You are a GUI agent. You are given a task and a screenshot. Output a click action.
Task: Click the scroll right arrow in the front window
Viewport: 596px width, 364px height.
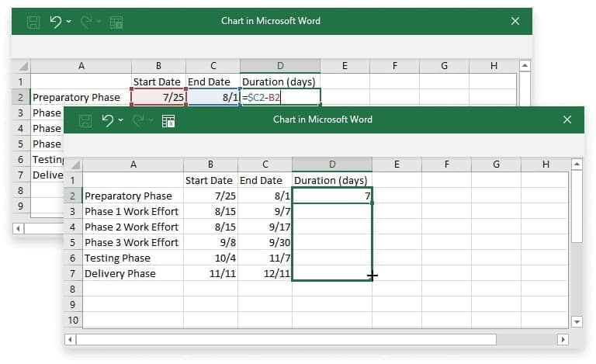(x=563, y=339)
